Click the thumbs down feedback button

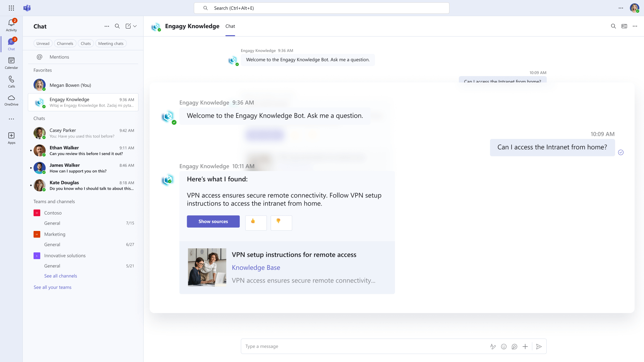281,223
